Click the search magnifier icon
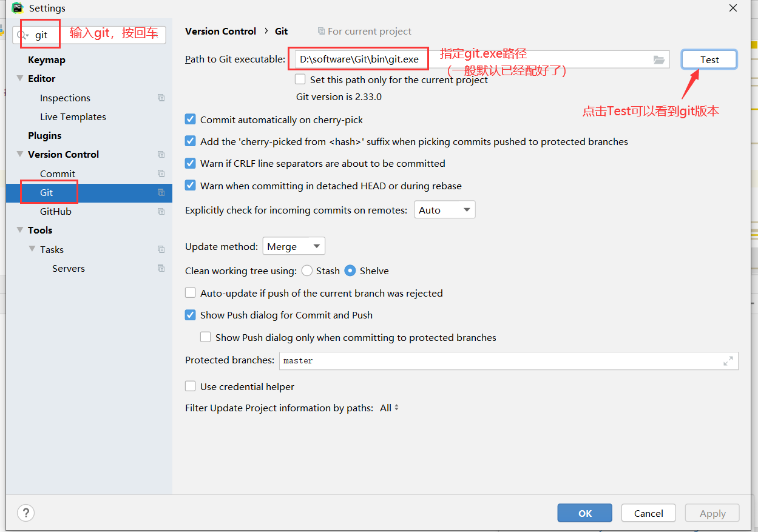 (x=21, y=35)
